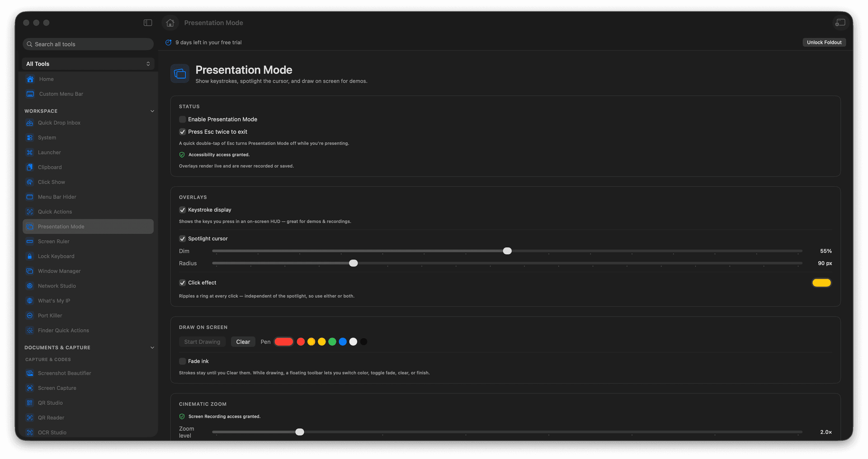868x459 pixels.
Task: Click the Dim slider handle
Action: [x=507, y=251]
